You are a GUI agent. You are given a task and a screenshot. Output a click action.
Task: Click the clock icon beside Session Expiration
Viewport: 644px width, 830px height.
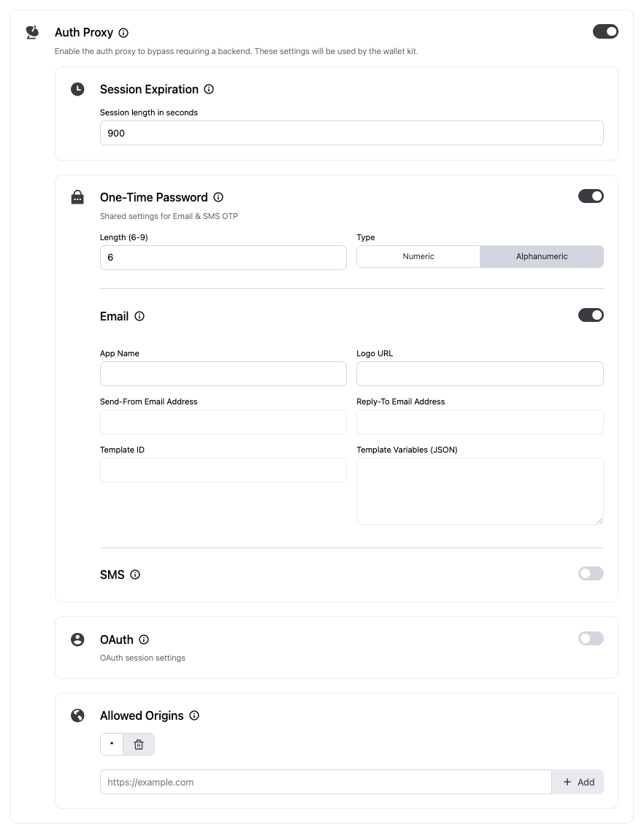77,88
